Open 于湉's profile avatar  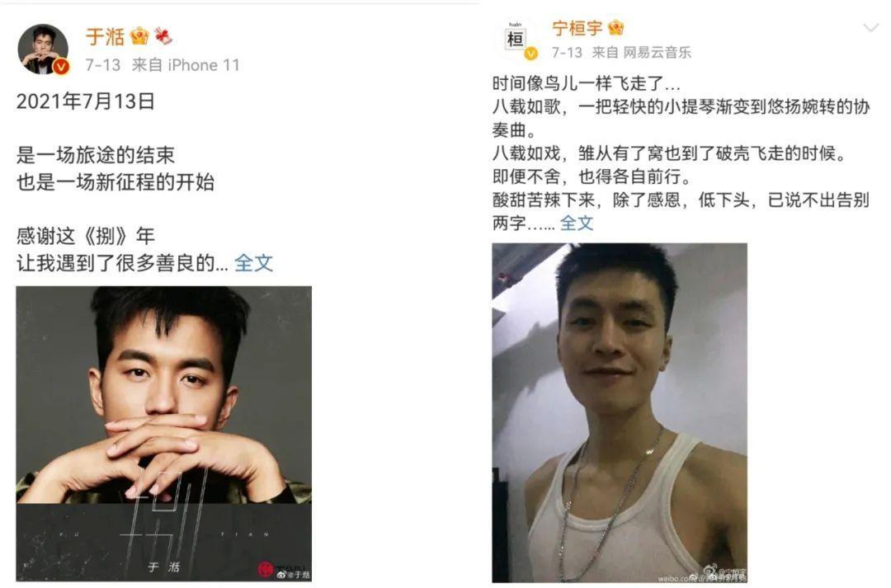43,49
